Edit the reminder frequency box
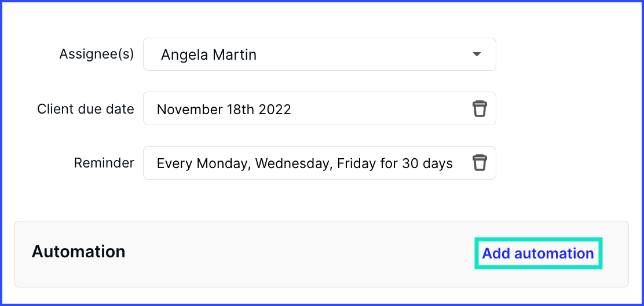 coord(320,163)
